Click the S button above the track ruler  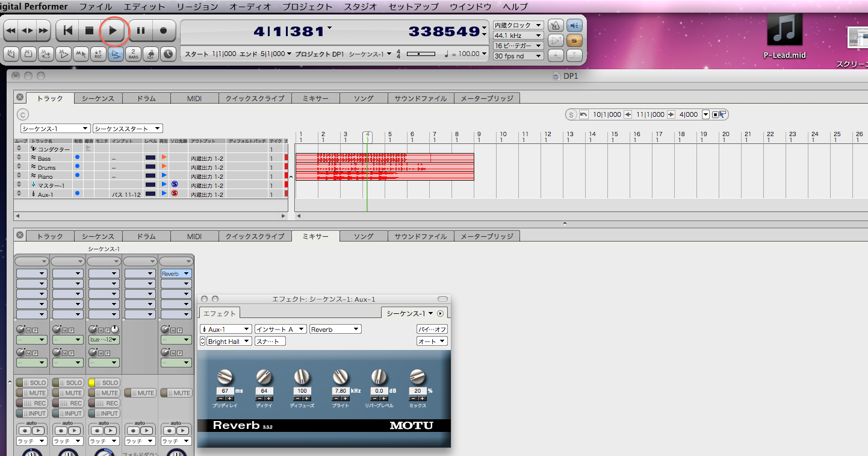pyautogui.click(x=571, y=114)
